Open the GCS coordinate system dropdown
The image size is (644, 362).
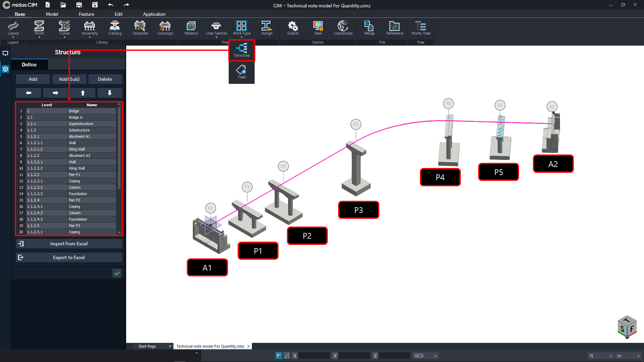[x=425, y=356]
